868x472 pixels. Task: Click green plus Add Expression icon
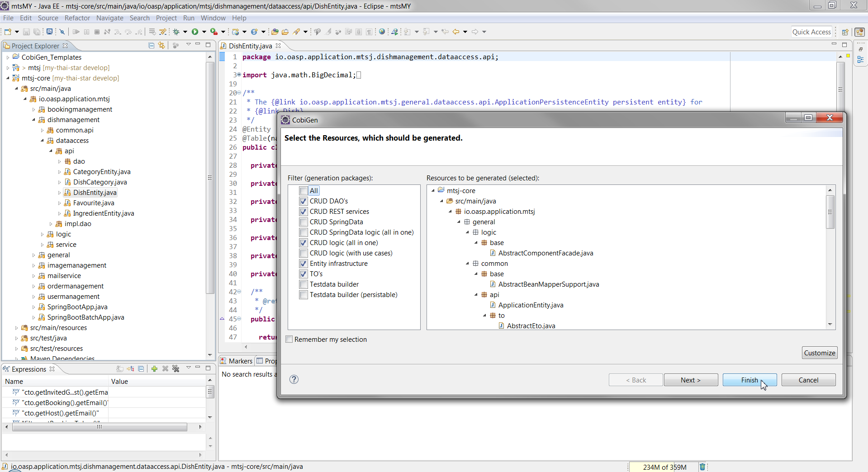[154, 368]
